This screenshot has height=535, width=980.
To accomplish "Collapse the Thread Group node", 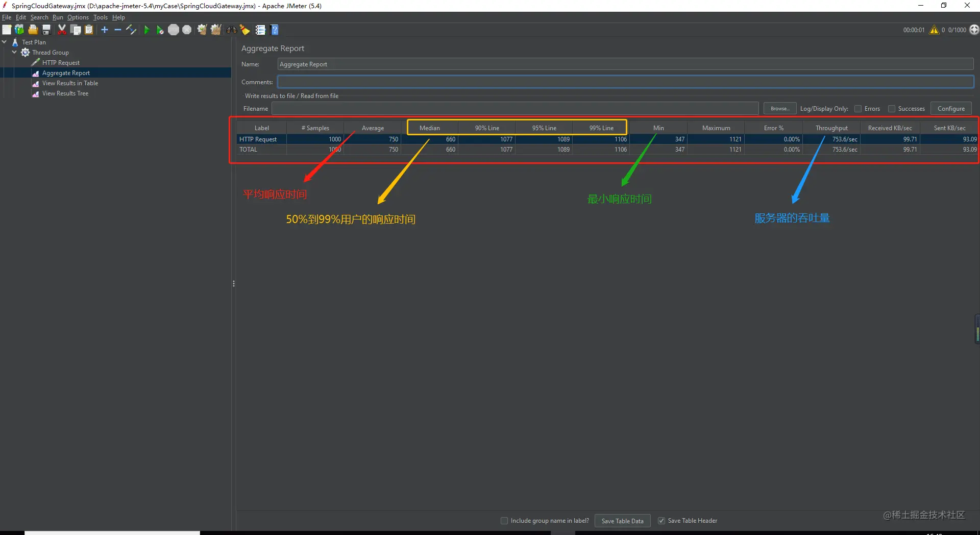I will click(x=14, y=52).
